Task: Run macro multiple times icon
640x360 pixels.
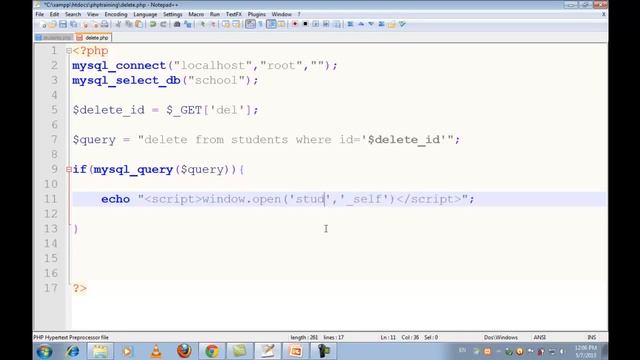Action: coord(326,24)
